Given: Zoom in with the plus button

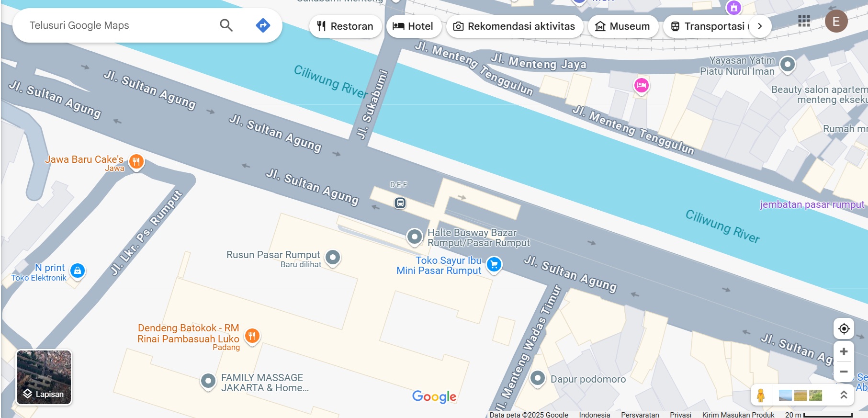Looking at the screenshot, I should tap(844, 351).
